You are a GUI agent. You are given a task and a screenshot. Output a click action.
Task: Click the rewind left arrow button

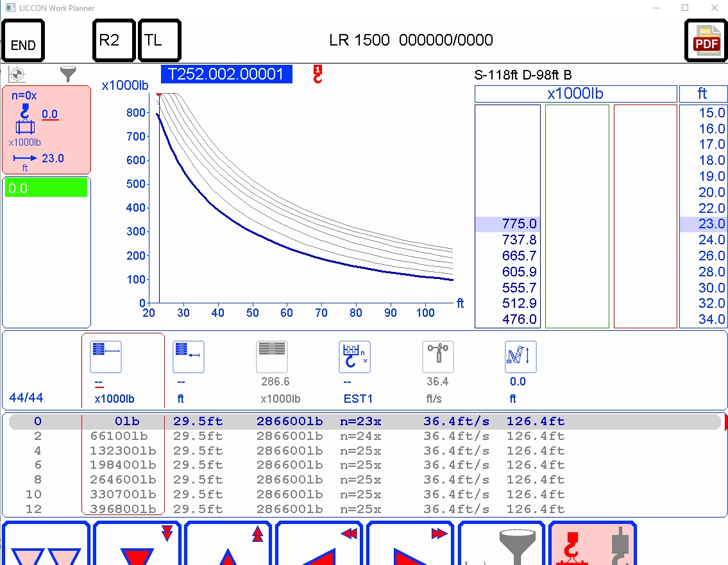tap(319, 543)
